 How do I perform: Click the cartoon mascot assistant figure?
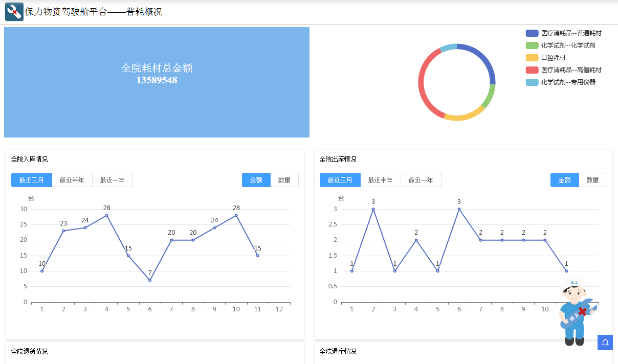click(577, 311)
